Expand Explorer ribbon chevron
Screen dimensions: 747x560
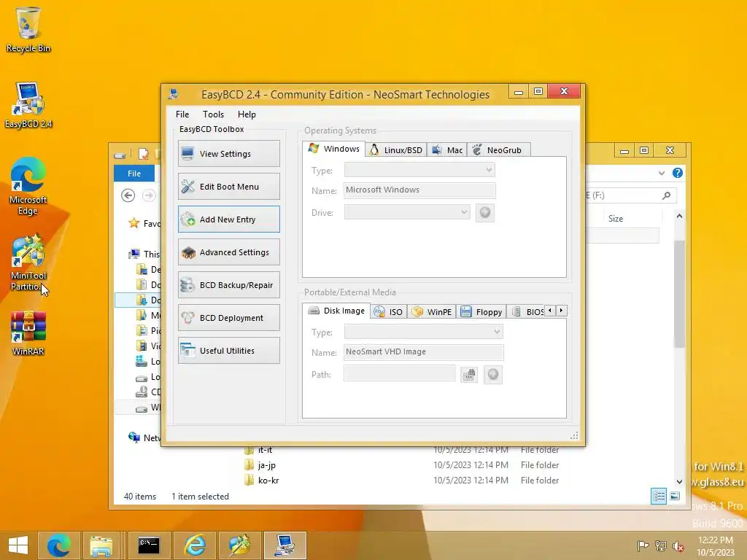(661, 173)
